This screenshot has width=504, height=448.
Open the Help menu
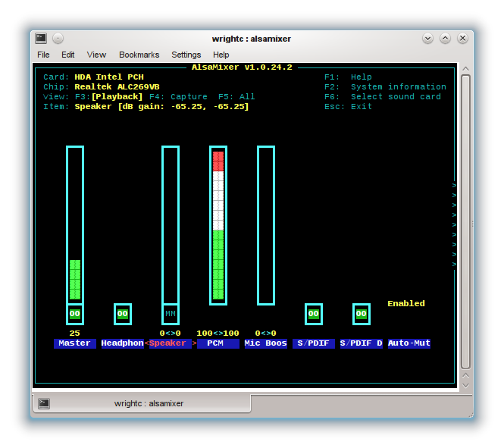click(x=221, y=55)
